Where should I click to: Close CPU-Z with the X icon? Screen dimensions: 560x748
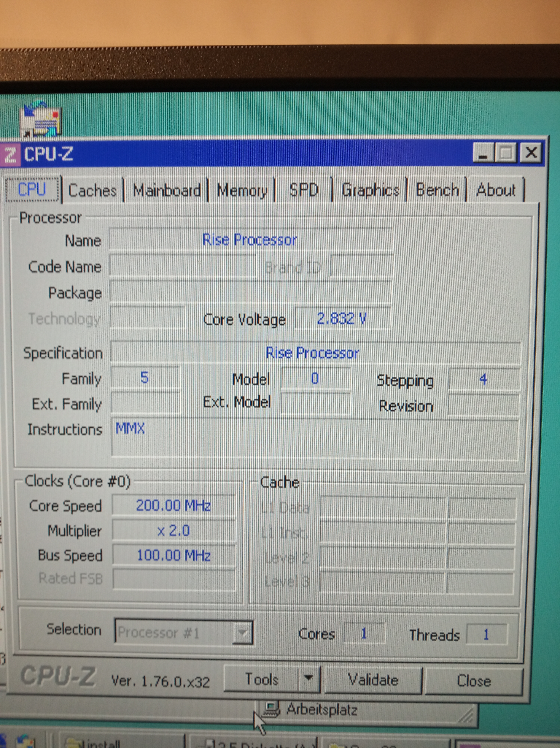(x=531, y=153)
